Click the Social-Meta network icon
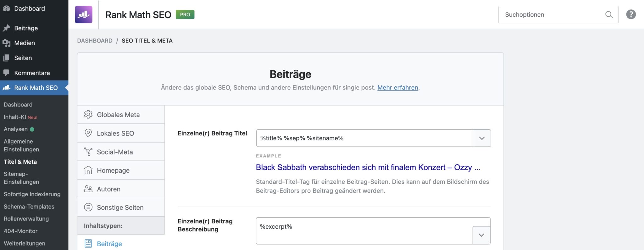Image resolution: width=644 pixels, height=250 pixels. click(x=88, y=152)
